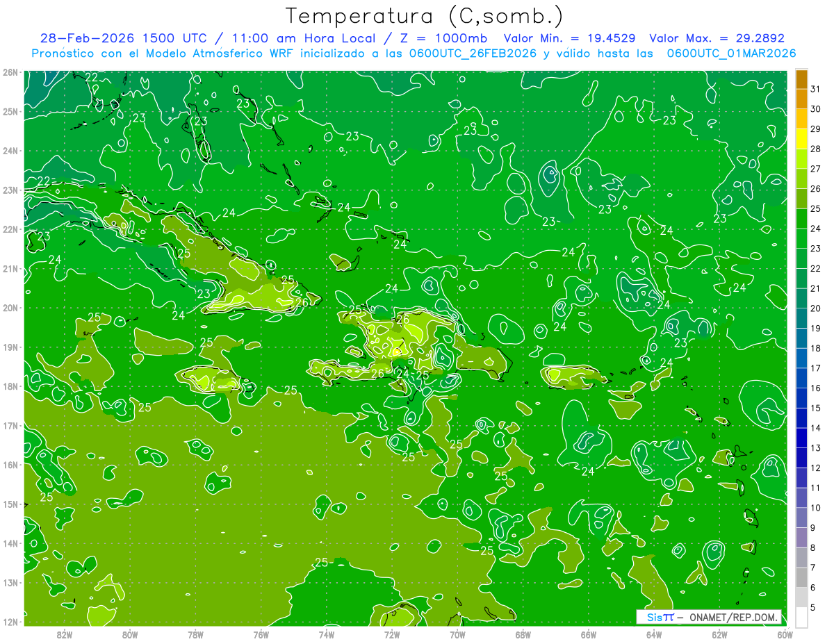Click the '24N' latitude axis label
834x644 pixels.
point(10,151)
